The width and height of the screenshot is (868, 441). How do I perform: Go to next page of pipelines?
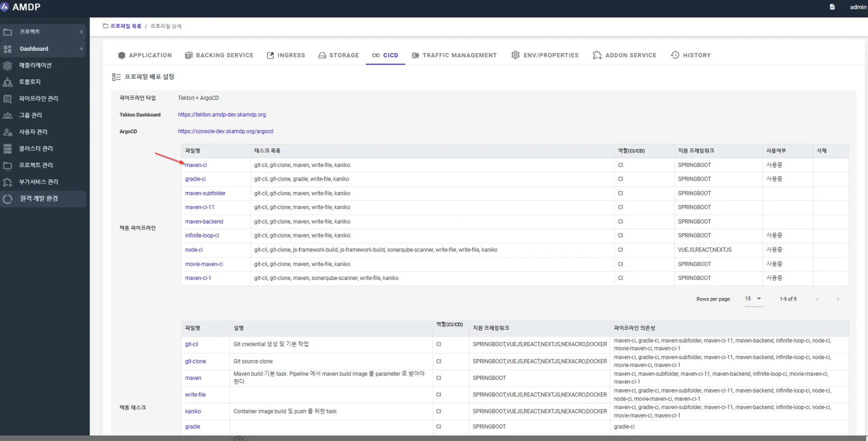[x=838, y=299]
